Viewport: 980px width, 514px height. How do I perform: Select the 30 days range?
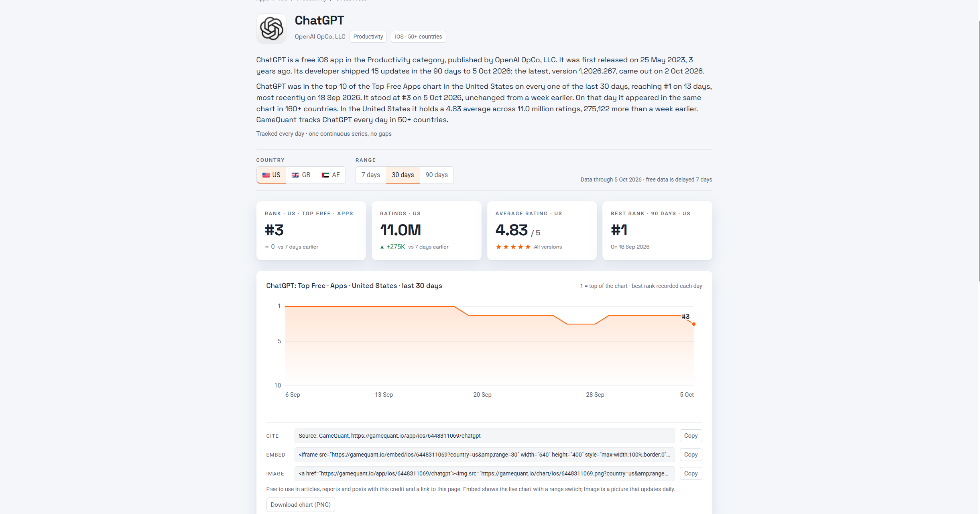pyautogui.click(x=403, y=175)
